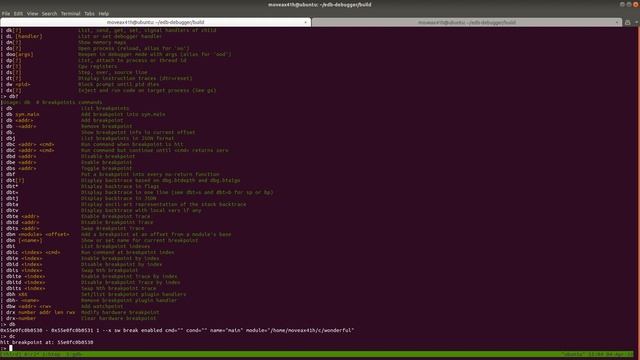The width and height of the screenshot is (640, 360).
Task: Open the Search menu
Action: tap(49, 13)
